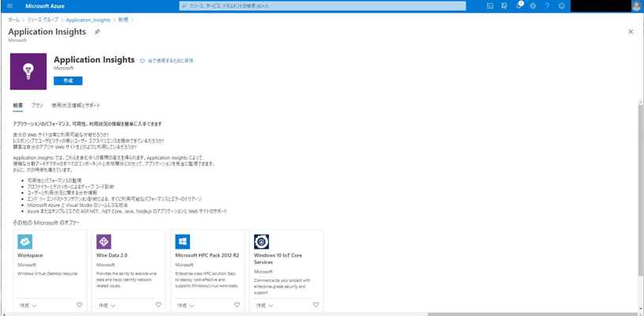644x316 pixels.
Task: Open Microsoft HPC Pack 2012 R2 title
Action: [208, 255]
